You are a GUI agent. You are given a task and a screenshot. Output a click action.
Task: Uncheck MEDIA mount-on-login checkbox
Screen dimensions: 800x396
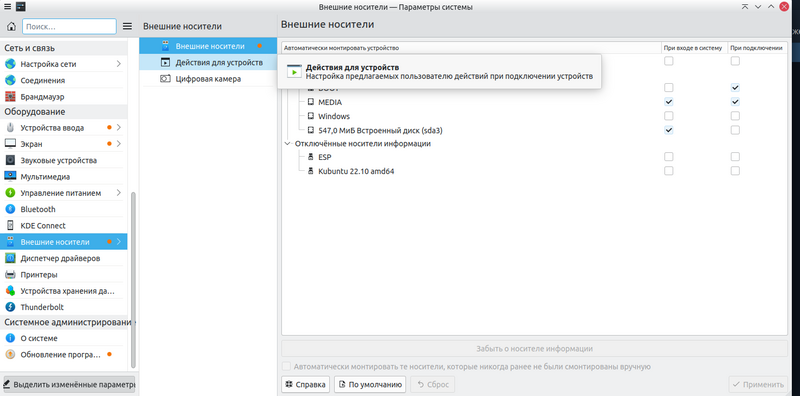point(668,102)
